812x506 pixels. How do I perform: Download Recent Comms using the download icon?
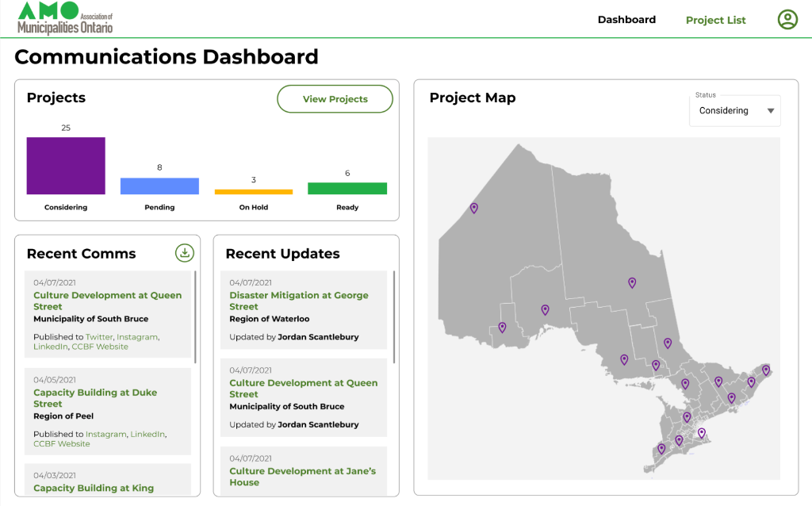[x=185, y=252]
